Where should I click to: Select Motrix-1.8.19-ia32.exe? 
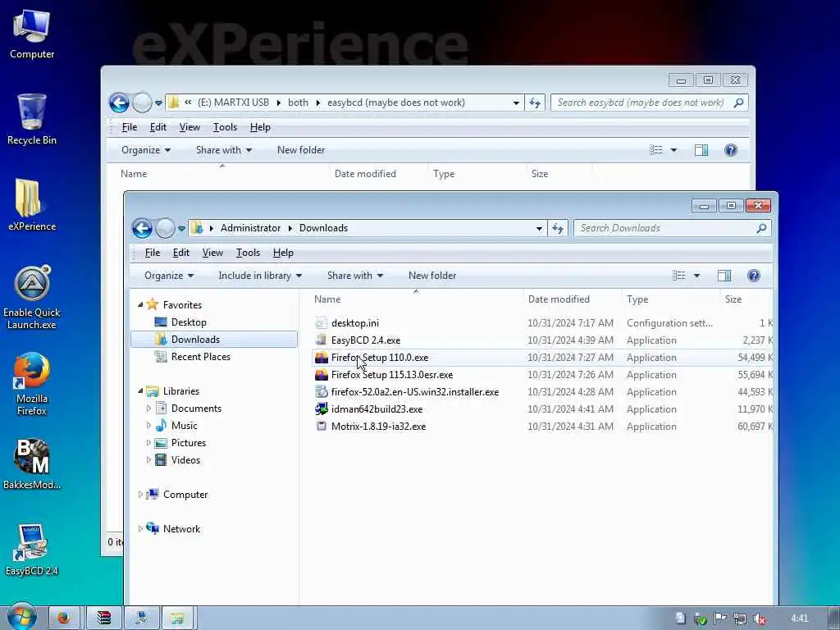(378, 426)
